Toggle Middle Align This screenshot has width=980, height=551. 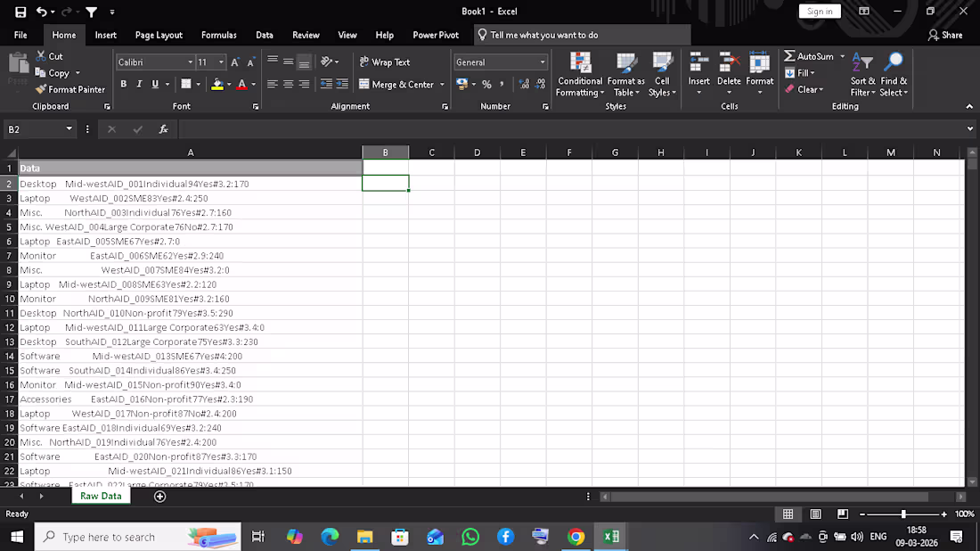(x=288, y=62)
